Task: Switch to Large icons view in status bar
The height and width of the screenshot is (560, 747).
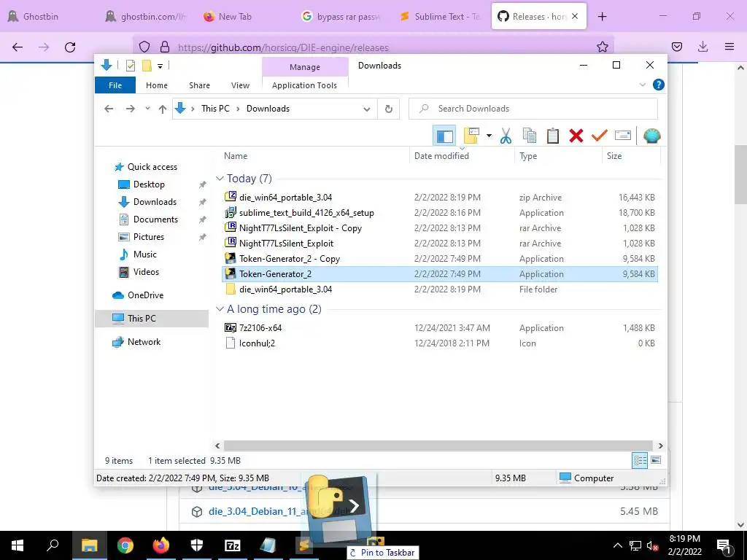Action: [x=656, y=460]
